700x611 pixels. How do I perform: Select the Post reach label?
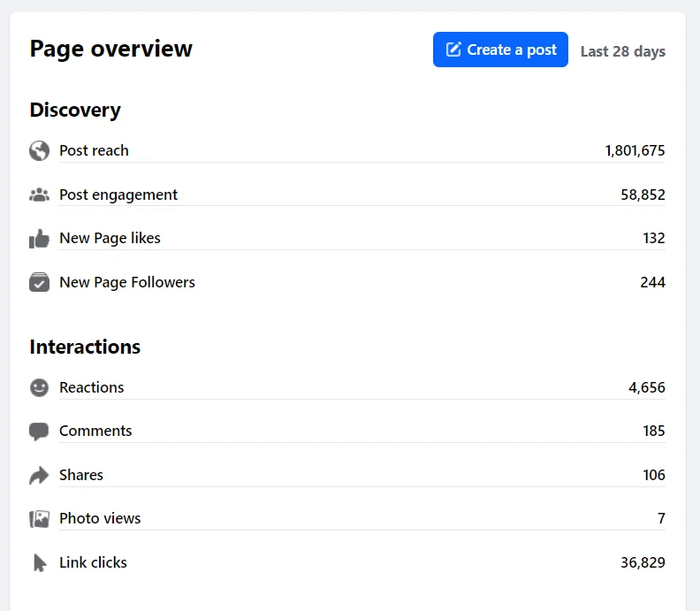coord(94,150)
